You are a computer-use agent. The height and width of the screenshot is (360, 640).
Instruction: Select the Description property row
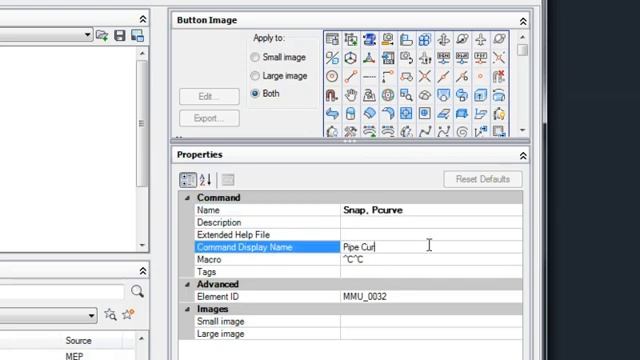[358, 222]
